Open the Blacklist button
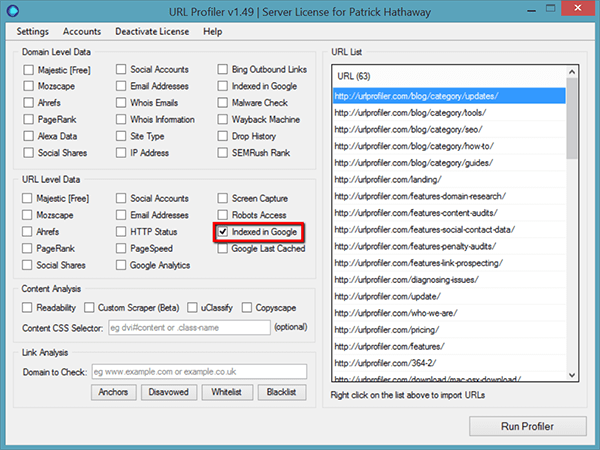 (282, 392)
